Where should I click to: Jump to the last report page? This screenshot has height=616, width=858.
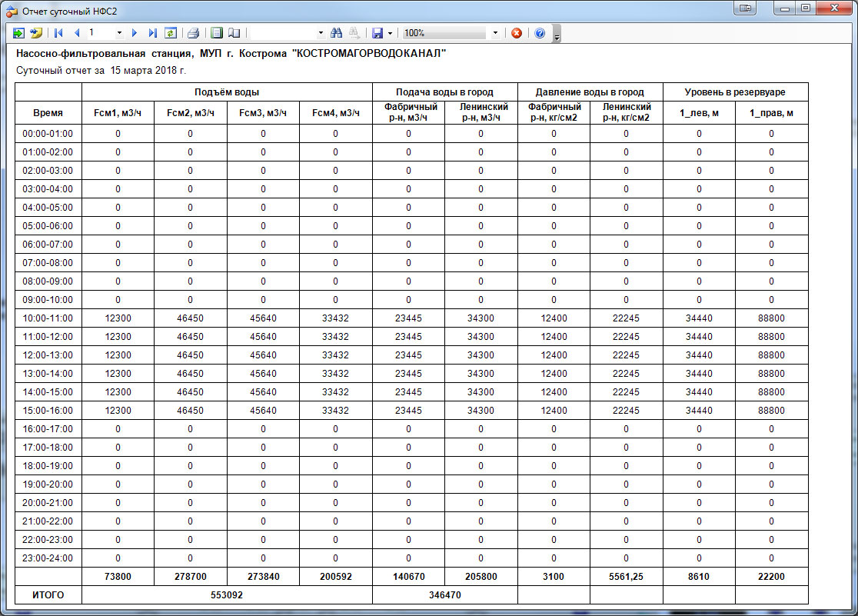(x=153, y=33)
